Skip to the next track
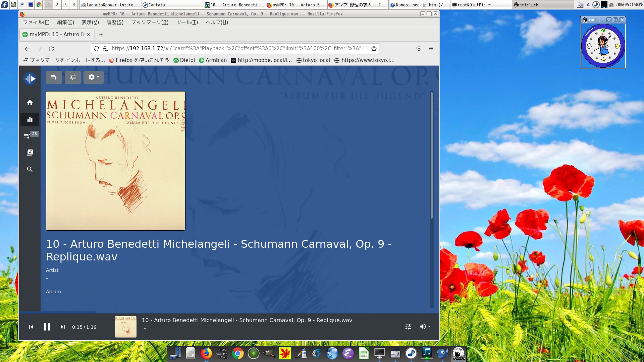This screenshot has width=644, height=362. (x=63, y=327)
